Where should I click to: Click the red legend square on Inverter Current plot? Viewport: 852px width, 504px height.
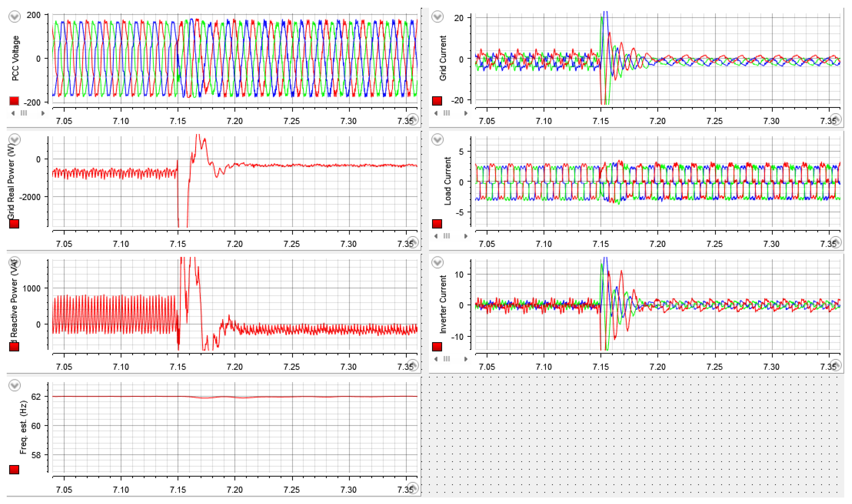click(x=437, y=347)
